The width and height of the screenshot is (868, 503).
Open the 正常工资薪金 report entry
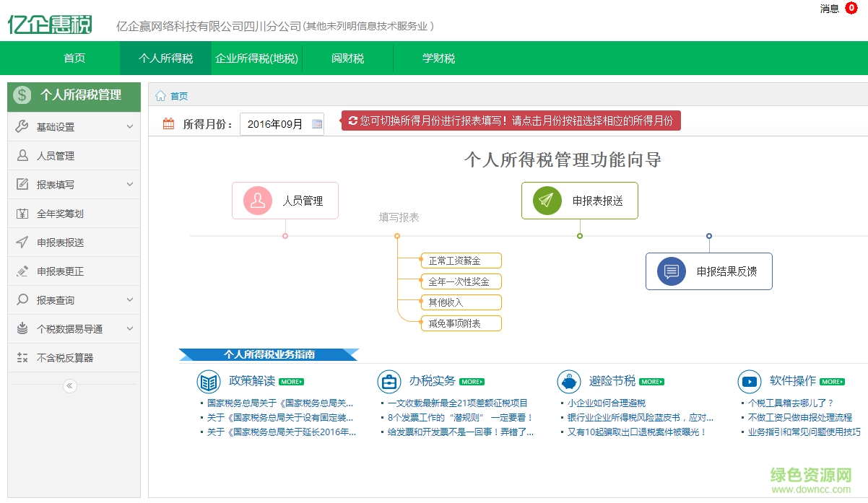[x=461, y=261]
